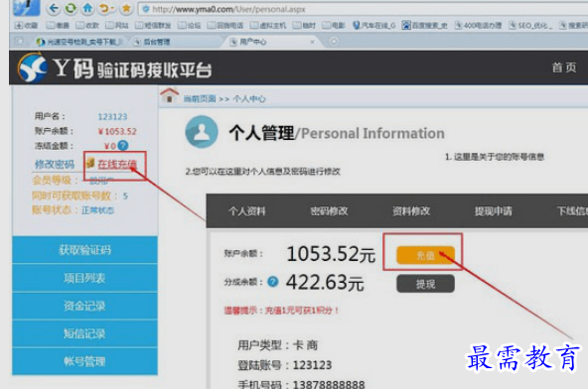
Task: Open 获取验证码 in the side menu
Action: (x=84, y=250)
